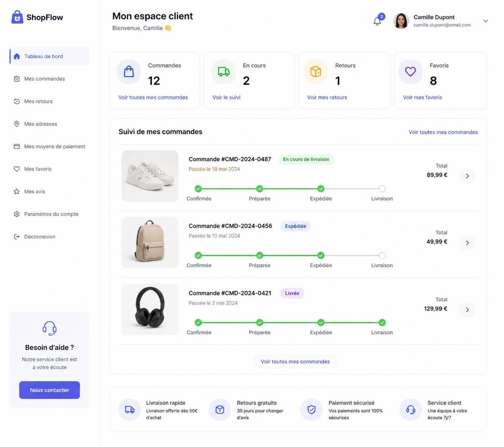
Task: Click the Confirmée step of order CMD-2024-0456
Action: tap(198, 255)
